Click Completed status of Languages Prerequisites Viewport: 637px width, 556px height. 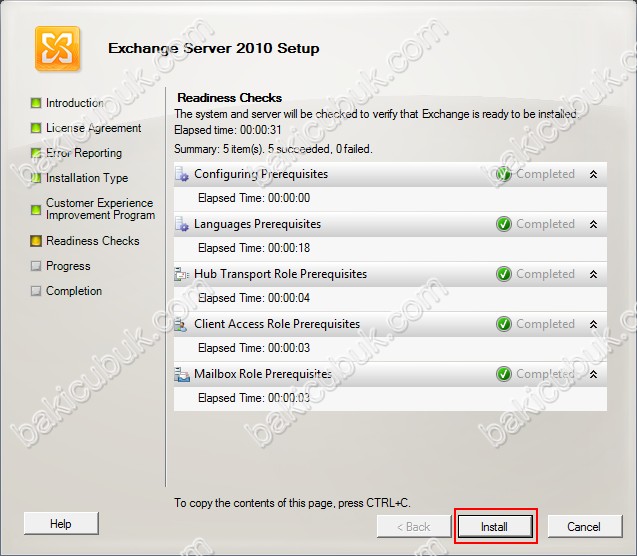pos(545,224)
